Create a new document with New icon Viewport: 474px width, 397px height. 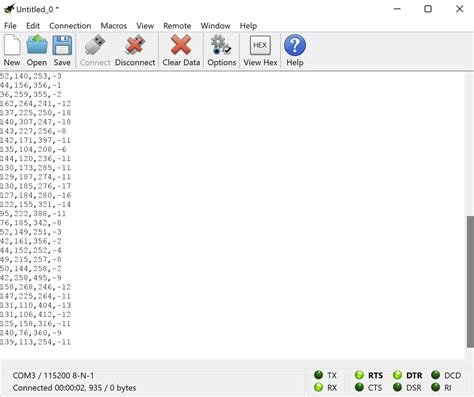tap(12, 50)
